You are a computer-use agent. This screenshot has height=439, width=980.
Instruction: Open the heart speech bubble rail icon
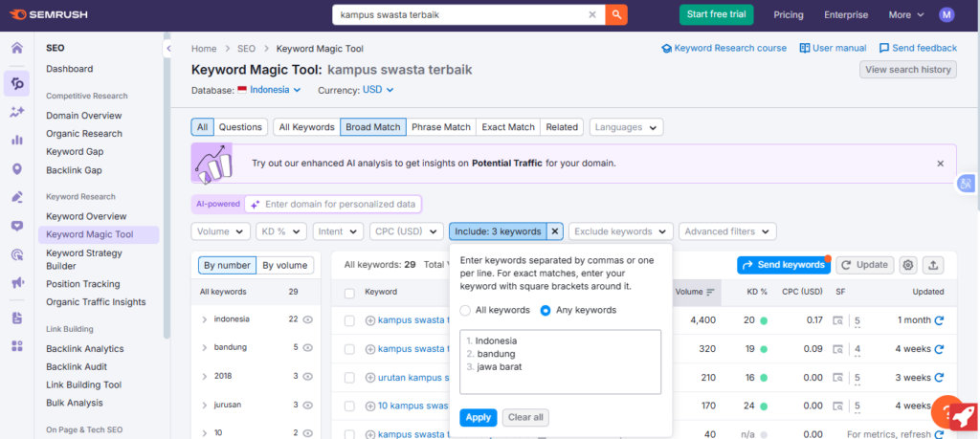[x=17, y=226]
